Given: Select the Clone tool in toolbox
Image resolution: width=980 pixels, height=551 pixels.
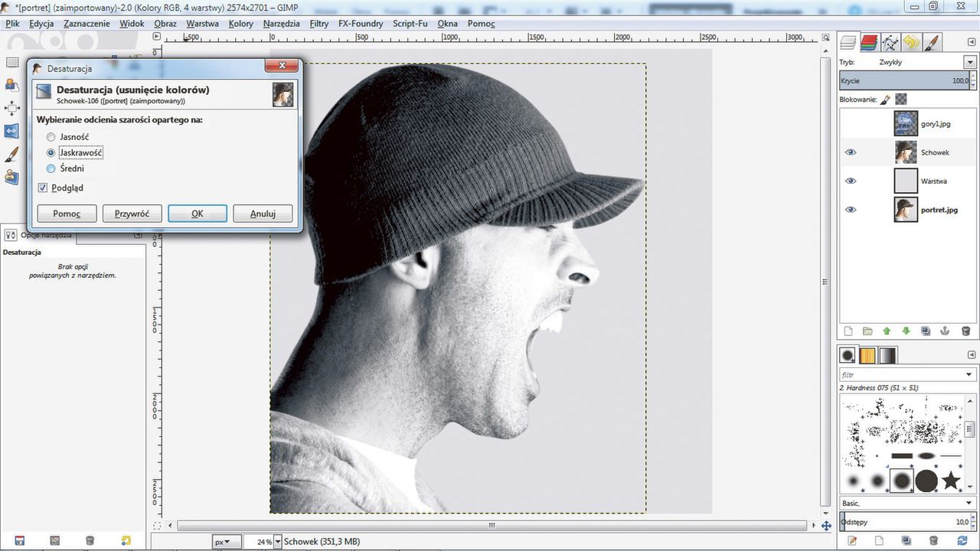Looking at the screenshot, I should tap(11, 178).
